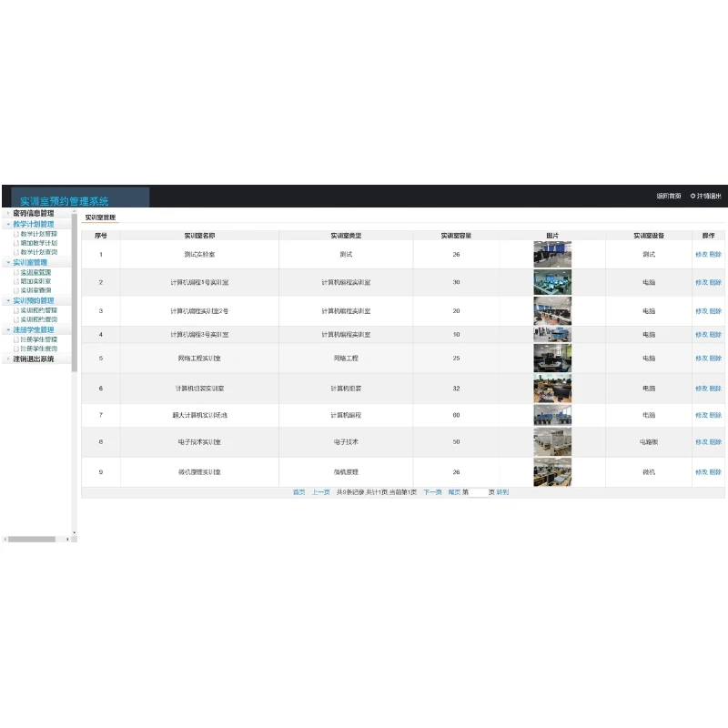Click the sidebar vertical scrollbar thumb

coord(75,292)
